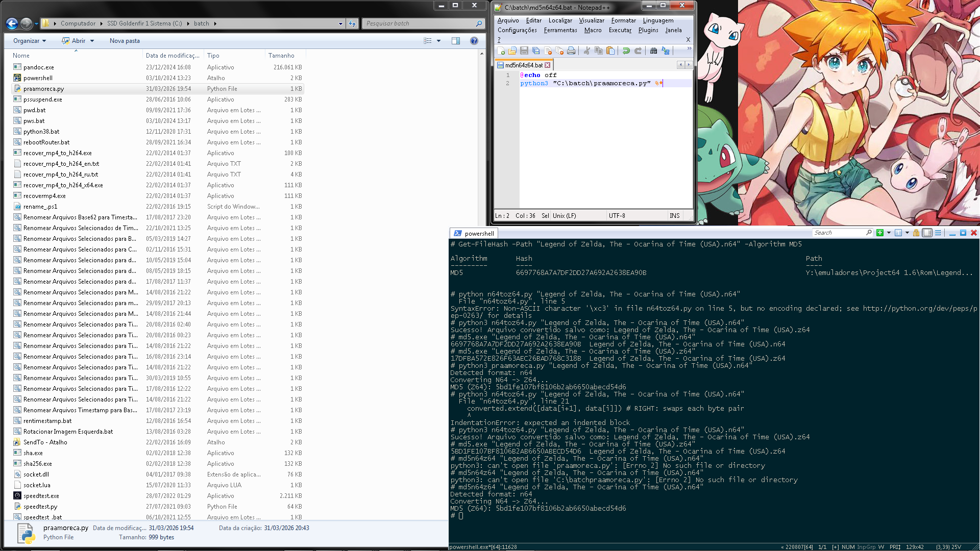Open the view options dropdown arrow in Explorer
The height and width of the screenshot is (551, 980).
pyautogui.click(x=438, y=41)
